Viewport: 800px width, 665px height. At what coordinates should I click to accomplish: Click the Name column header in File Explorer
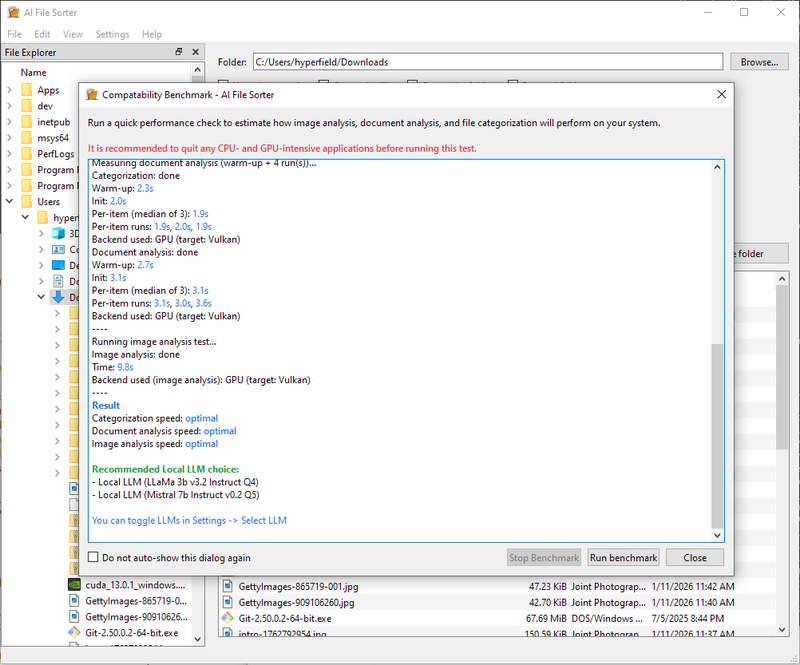33,72
